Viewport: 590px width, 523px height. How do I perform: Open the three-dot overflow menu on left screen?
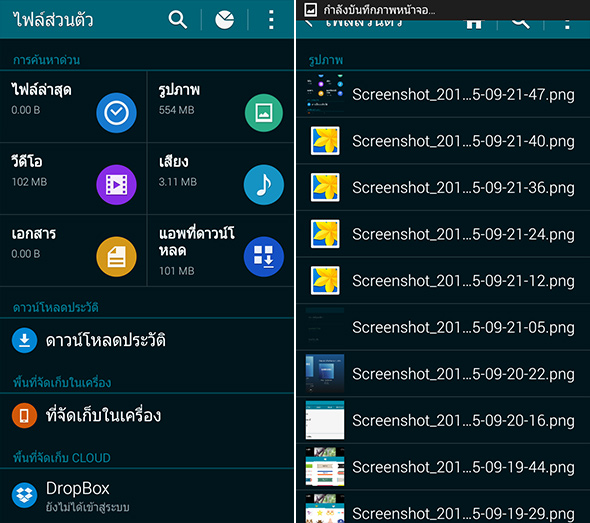(x=271, y=20)
